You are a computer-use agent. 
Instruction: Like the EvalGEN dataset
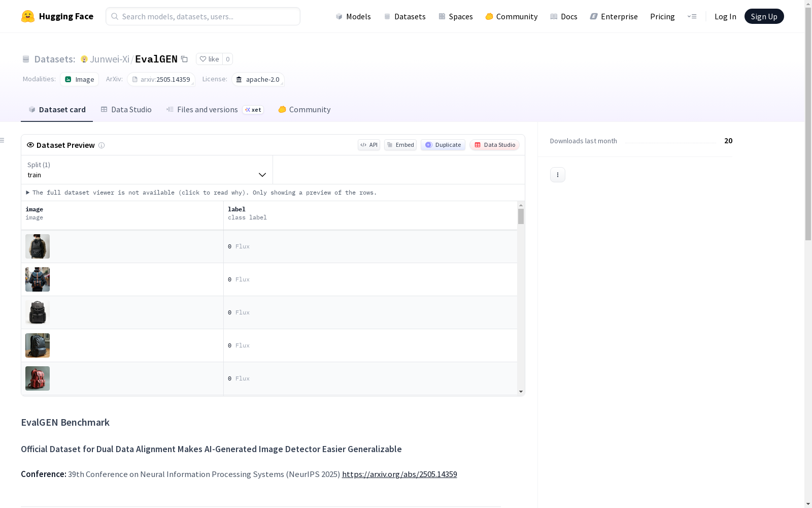(209, 59)
